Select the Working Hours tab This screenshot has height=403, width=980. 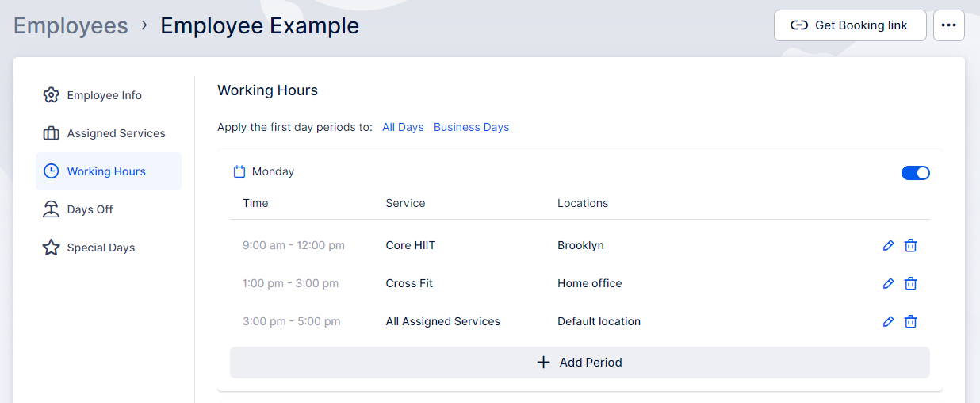(x=109, y=171)
